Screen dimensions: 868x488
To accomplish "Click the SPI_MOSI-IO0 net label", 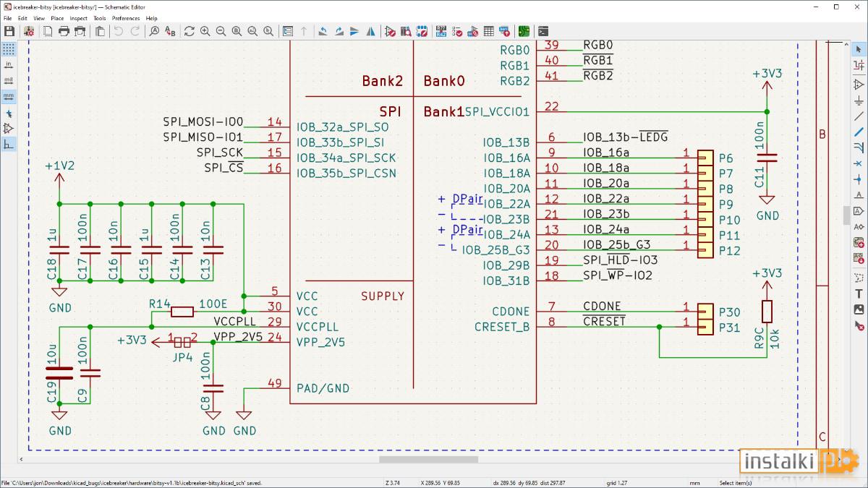I will click(x=203, y=122).
